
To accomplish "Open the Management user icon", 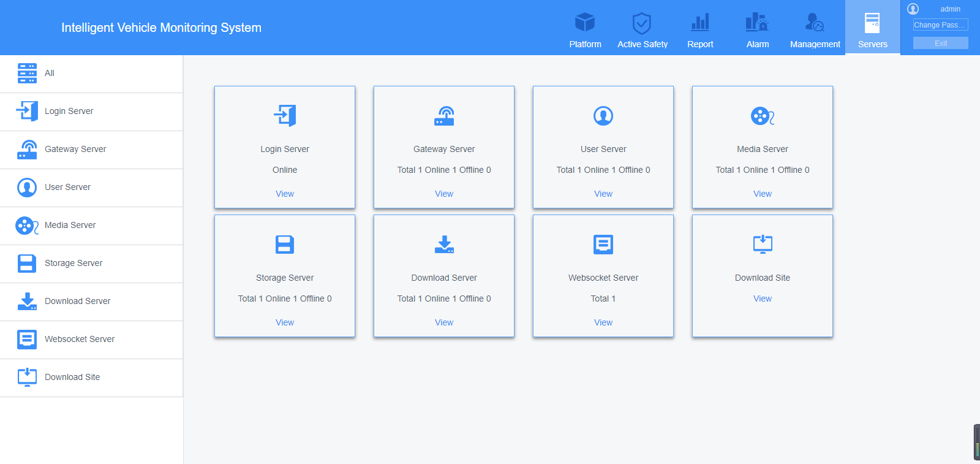I will (x=815, y=23).
